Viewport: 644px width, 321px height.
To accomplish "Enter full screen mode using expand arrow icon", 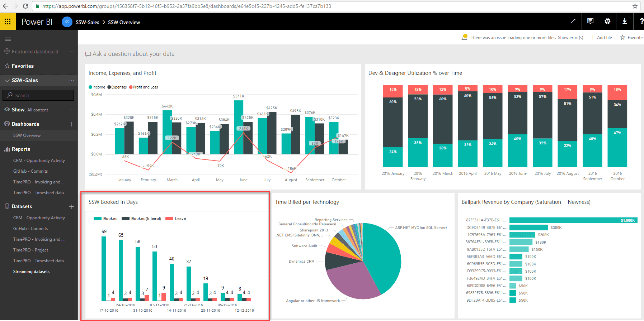I will point(573,21).
